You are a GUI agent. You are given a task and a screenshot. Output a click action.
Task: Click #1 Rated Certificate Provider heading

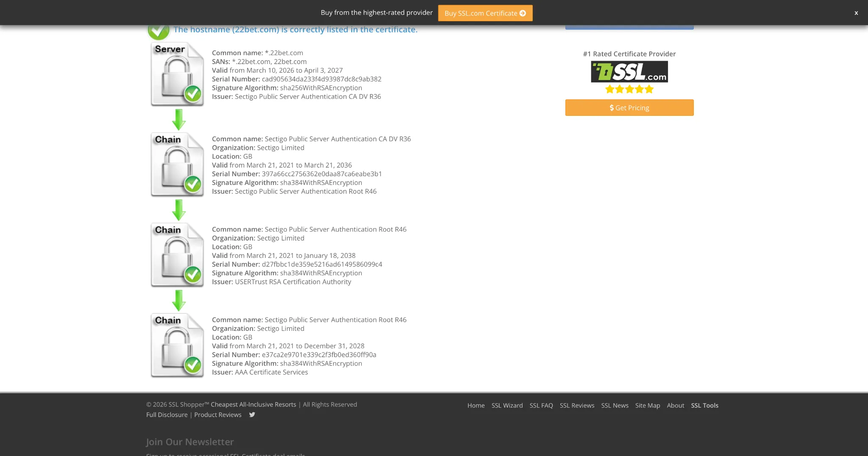click(x=629, y=54)
